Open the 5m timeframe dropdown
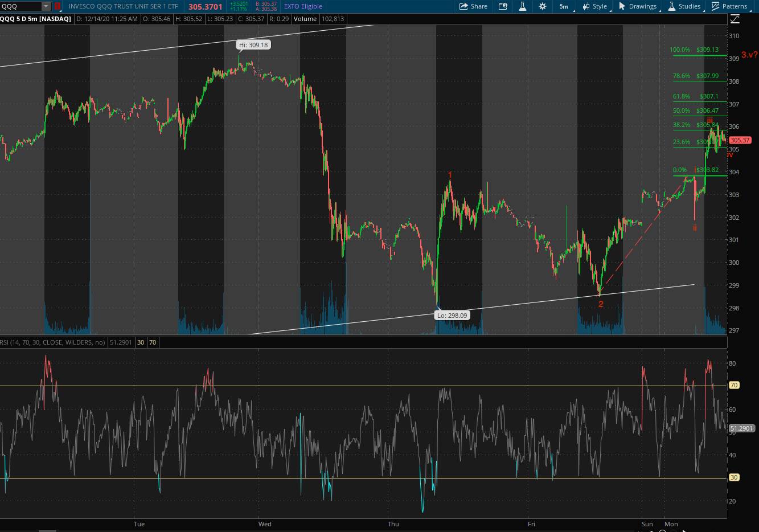Image resolution: width=759 pixels, height=532 pixels. click(563, 6)
